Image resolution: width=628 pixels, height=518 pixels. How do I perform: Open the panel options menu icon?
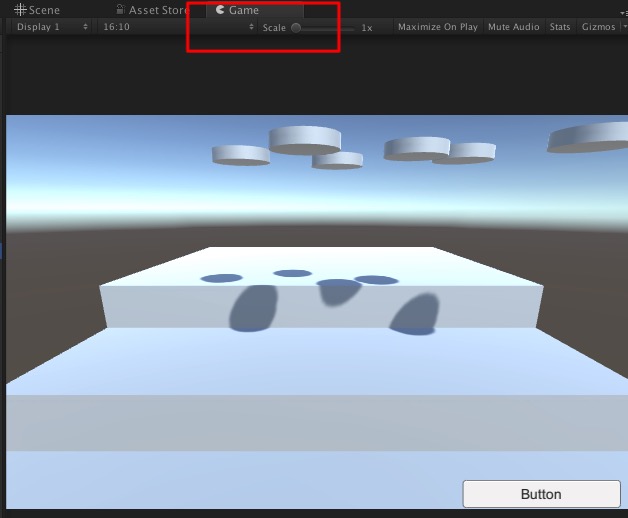pos(624,13)
